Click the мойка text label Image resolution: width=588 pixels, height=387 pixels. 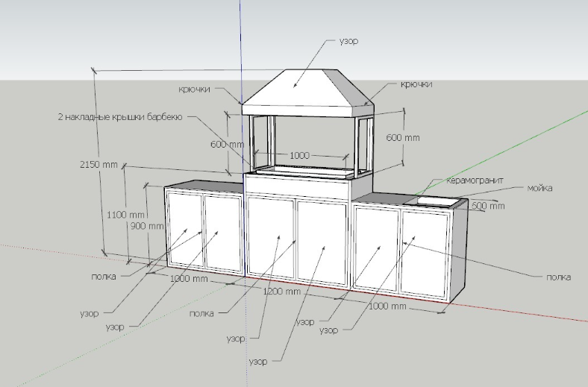click(539, 188)
